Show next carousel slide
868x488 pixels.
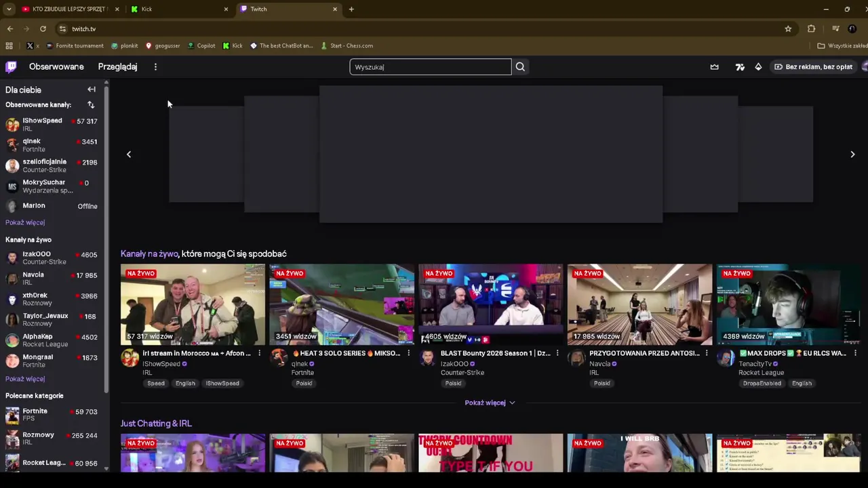(852, 154)
